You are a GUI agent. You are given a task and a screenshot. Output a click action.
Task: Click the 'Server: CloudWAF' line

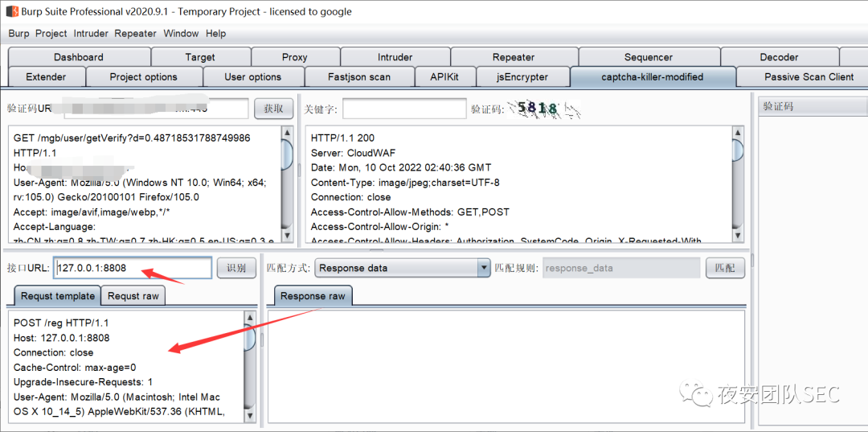(x=353, y=153)
